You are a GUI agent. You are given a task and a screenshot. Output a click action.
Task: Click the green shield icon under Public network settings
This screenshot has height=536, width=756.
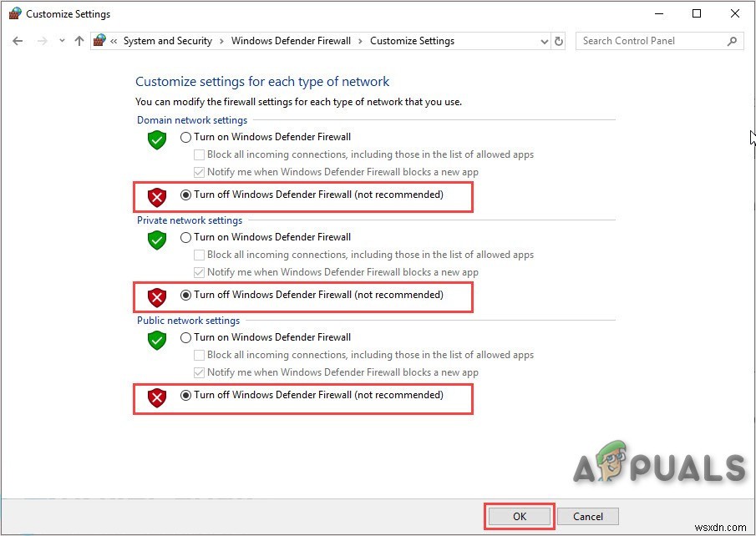click(156, 341)
